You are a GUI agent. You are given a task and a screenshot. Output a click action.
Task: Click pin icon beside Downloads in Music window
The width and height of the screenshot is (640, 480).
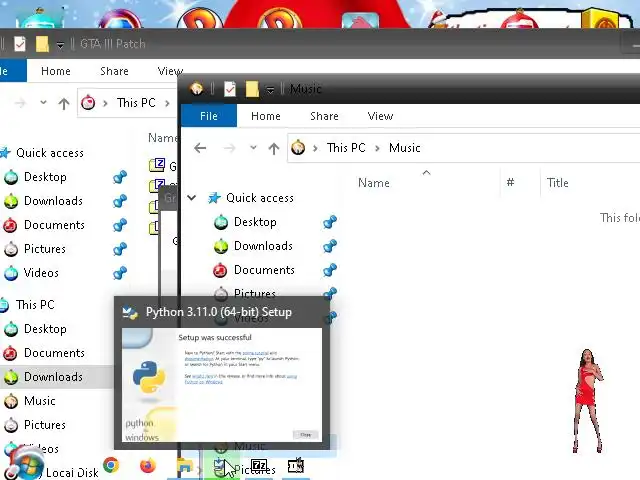330,246
